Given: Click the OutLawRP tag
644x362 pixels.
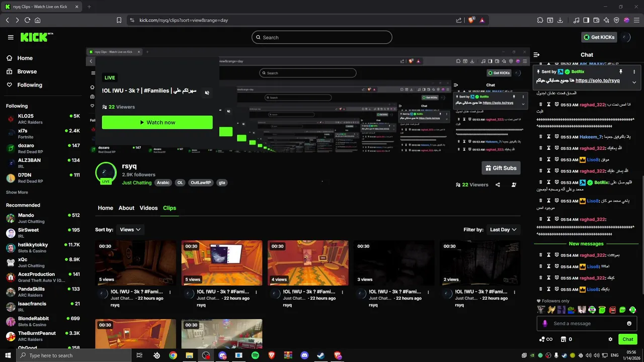Looking at the screenshot, I should tap(201, 183).
